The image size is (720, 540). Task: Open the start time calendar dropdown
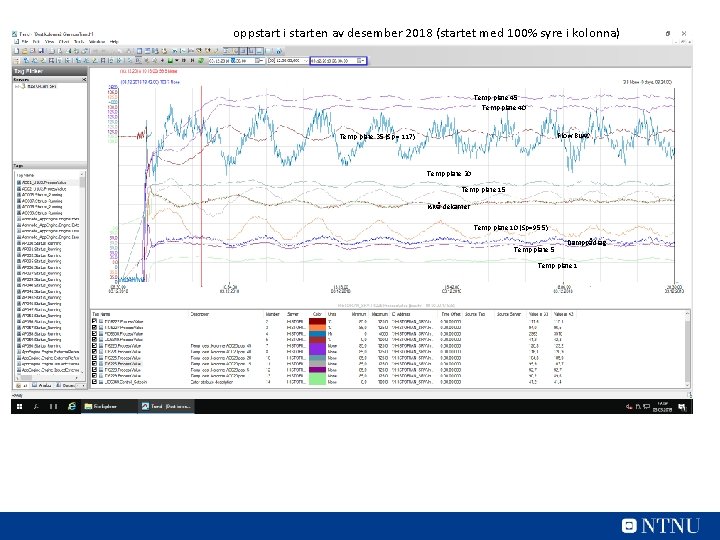click(259, 61)
